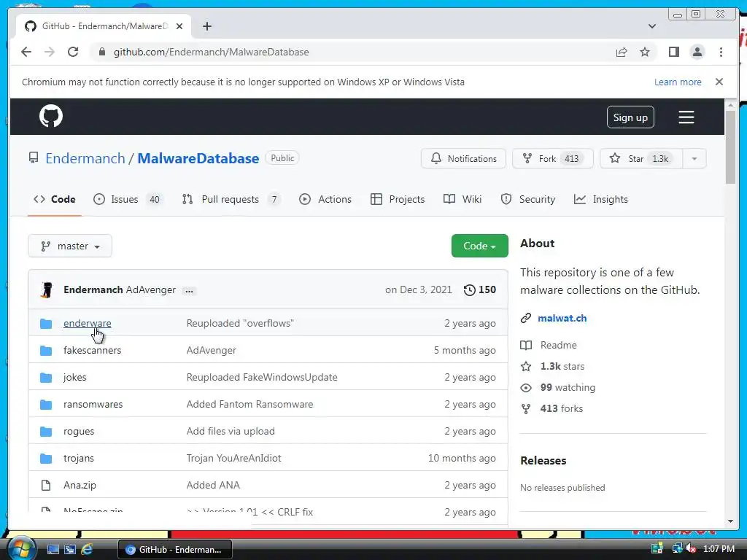Open the star list dropdown arrow
The height and width of the screenshot is (560, 747).
click(x=694, y=158)
